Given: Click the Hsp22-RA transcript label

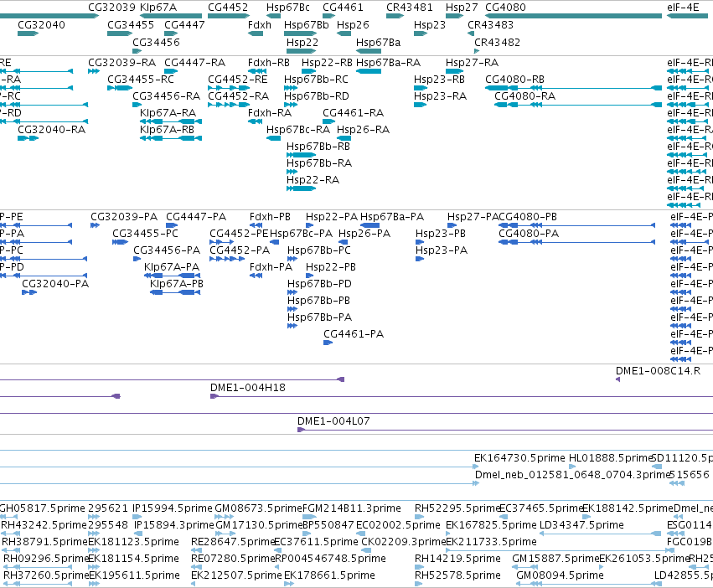Looking at the screenshot, I should (x=313, y=180).
